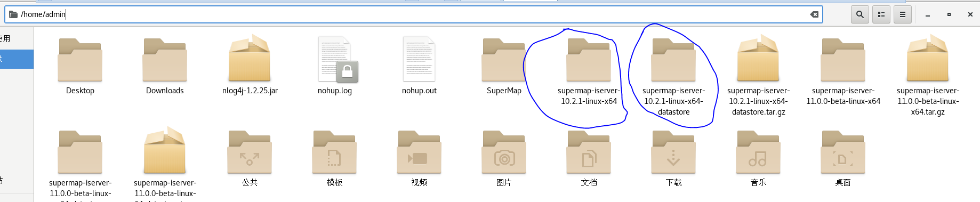Open the hamburger menu button
The width and height of the screenshot is (980, 202).
click(903, 14)
